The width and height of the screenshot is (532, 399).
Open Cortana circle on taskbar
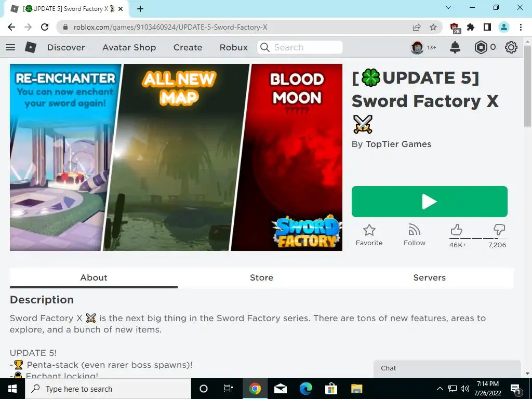click(x=204, y=389)
